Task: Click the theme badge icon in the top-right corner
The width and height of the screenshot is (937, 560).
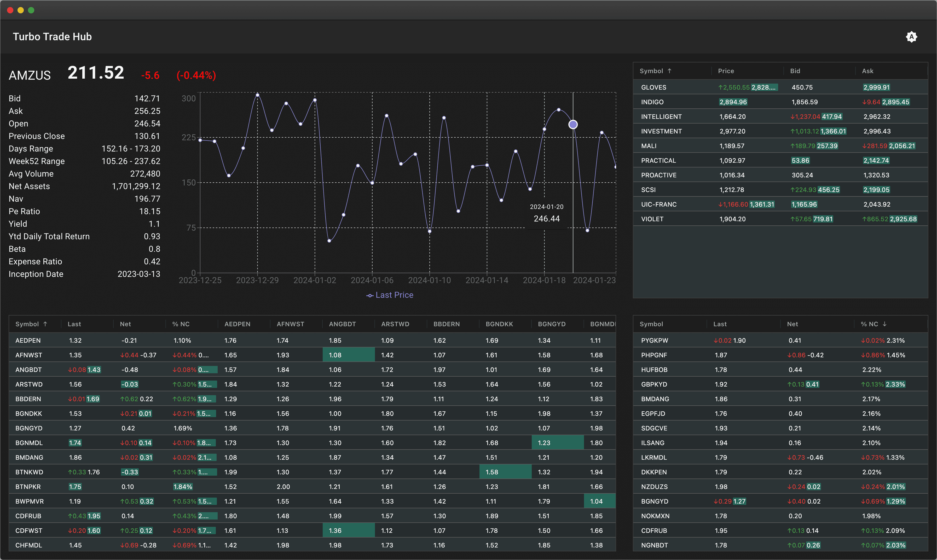Action: 912,37
